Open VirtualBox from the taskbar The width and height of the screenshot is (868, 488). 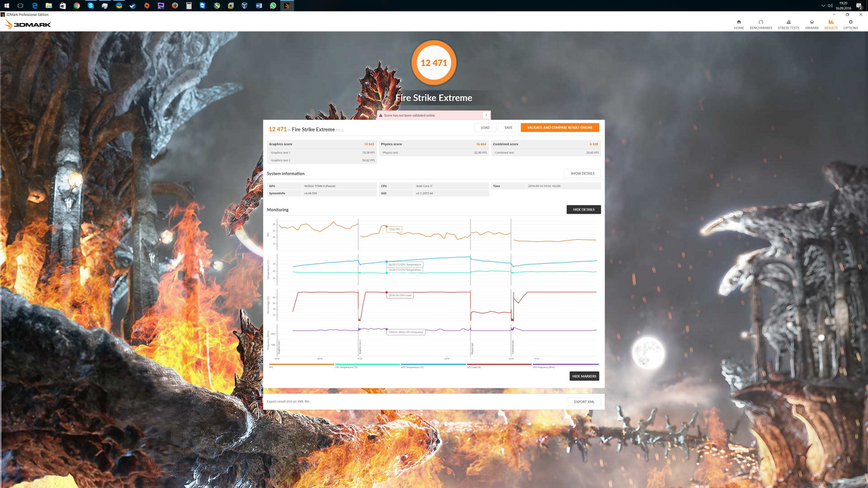tap(245, 5)
